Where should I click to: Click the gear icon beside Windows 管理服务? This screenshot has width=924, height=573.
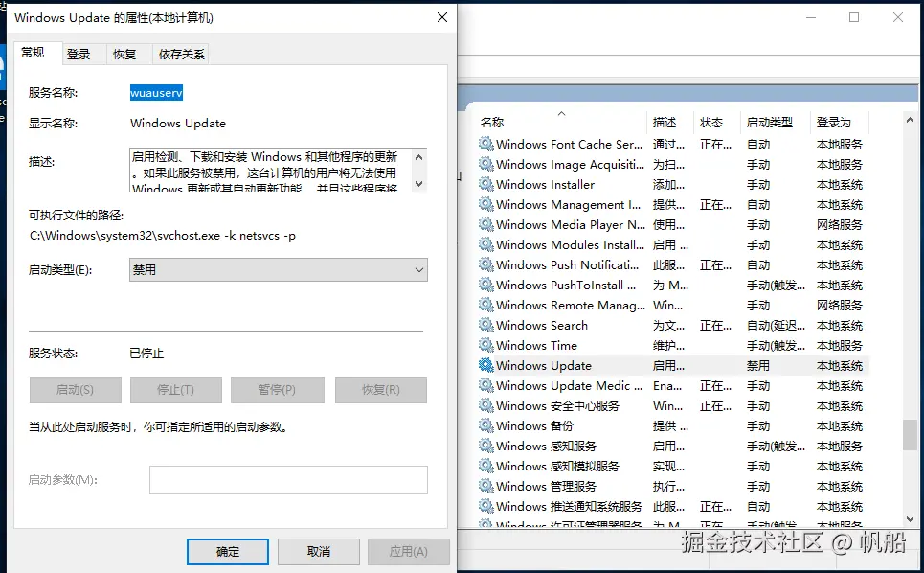[485, 486]
